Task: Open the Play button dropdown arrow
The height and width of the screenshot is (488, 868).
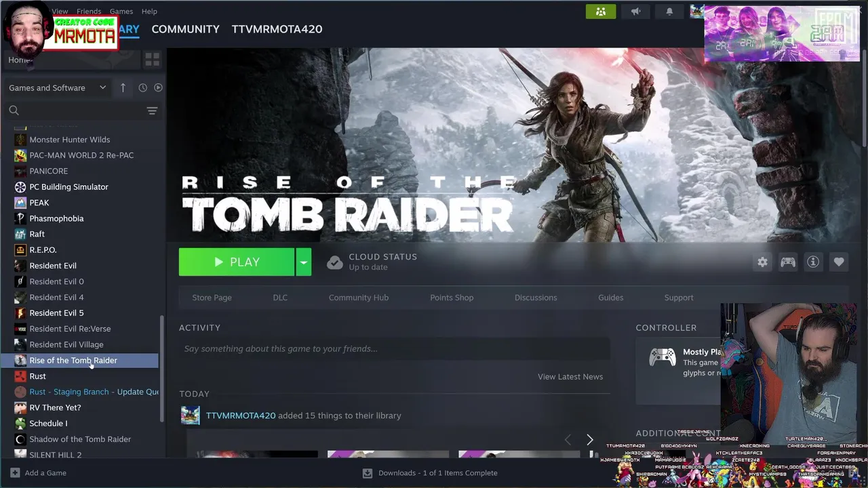Action: [x=304, y=262]
